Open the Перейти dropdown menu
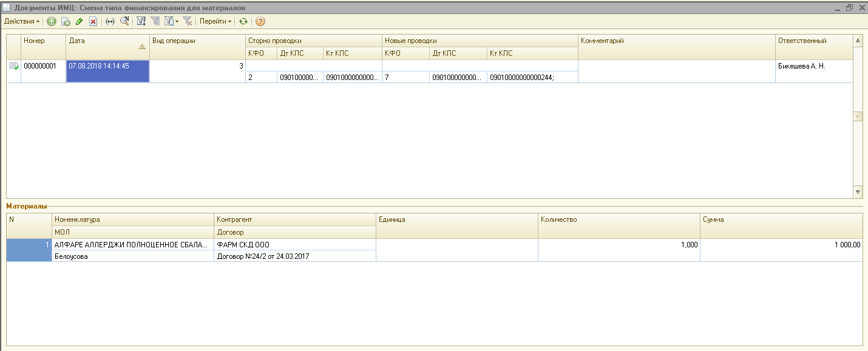 (x=216, y=21)
